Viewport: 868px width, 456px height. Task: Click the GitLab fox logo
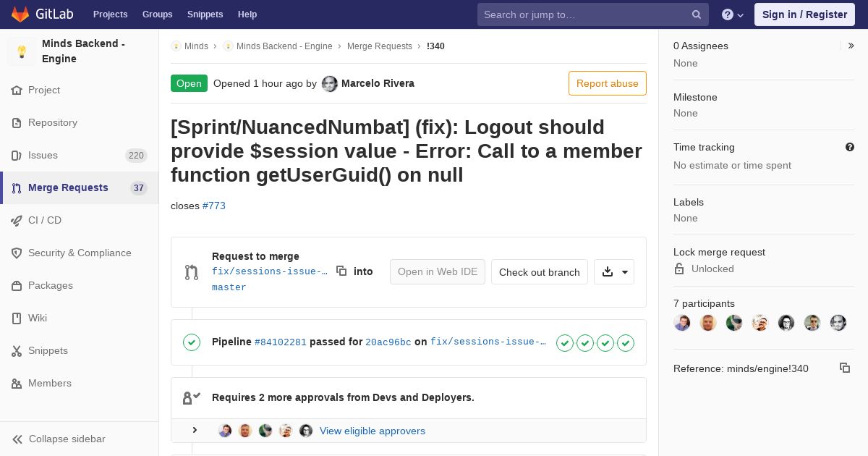point(20,14)
